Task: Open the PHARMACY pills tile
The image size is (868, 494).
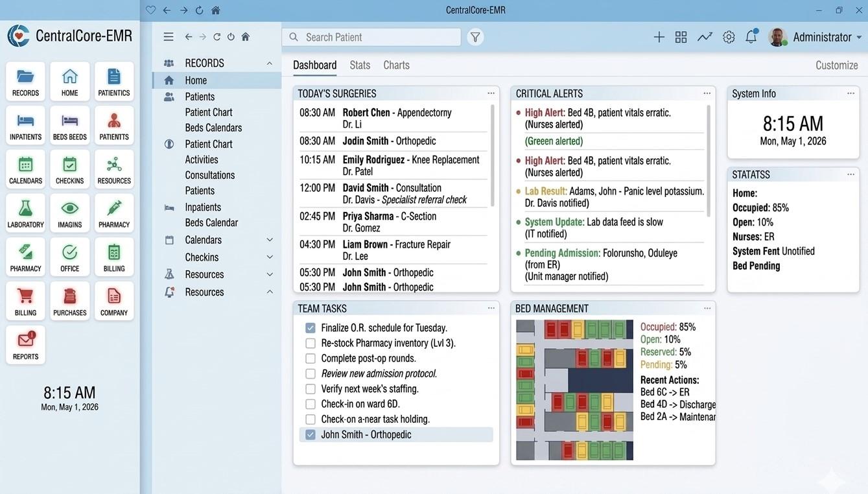Action: click(26, 257)
